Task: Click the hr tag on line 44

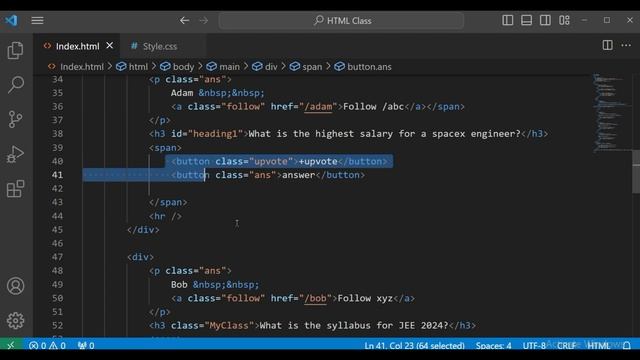Action: click(x=165, y=216)
